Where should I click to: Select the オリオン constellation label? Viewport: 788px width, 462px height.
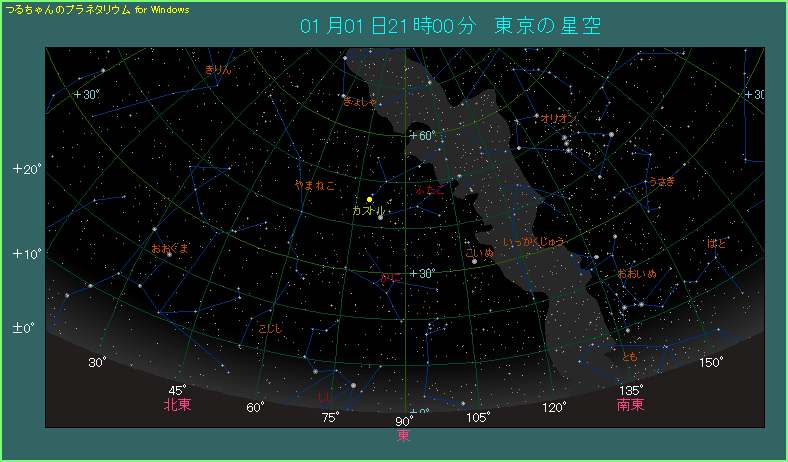pos(555,118)
